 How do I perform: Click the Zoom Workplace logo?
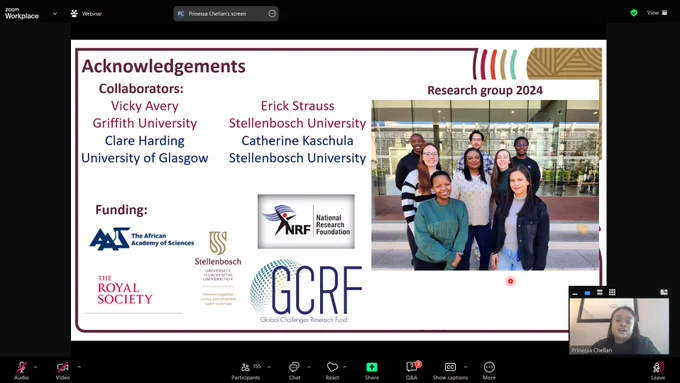coord(22,13)
